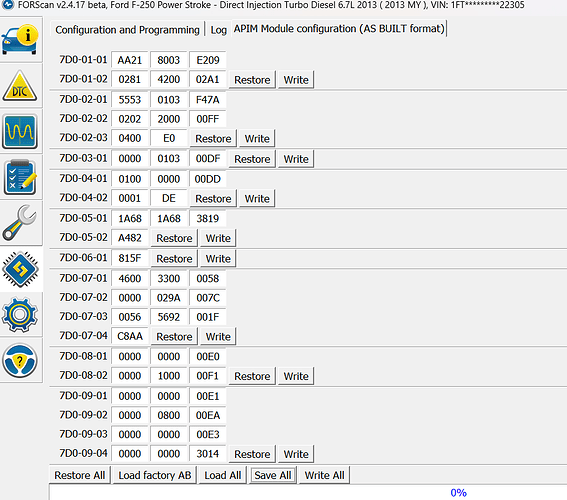Click the FORScan app icon in title bar
Viewport: 567px width, 500px height.
7,5
